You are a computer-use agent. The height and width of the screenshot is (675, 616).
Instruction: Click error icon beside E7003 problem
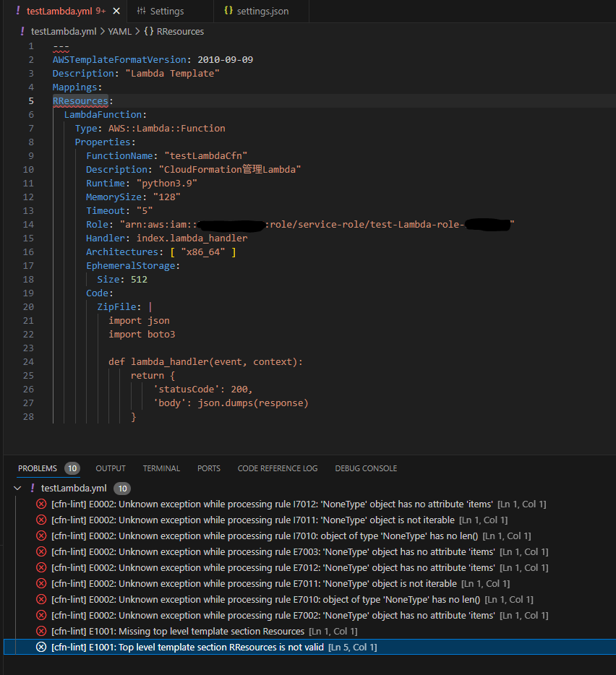click(x=41, y=552)
